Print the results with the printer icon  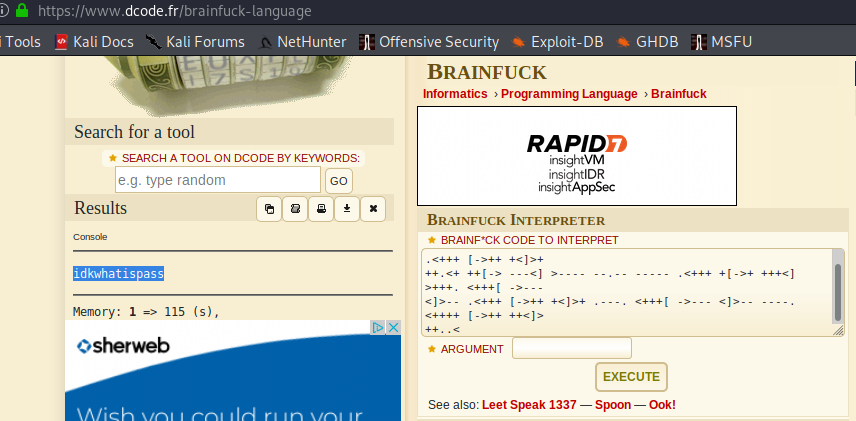[321, 208]
